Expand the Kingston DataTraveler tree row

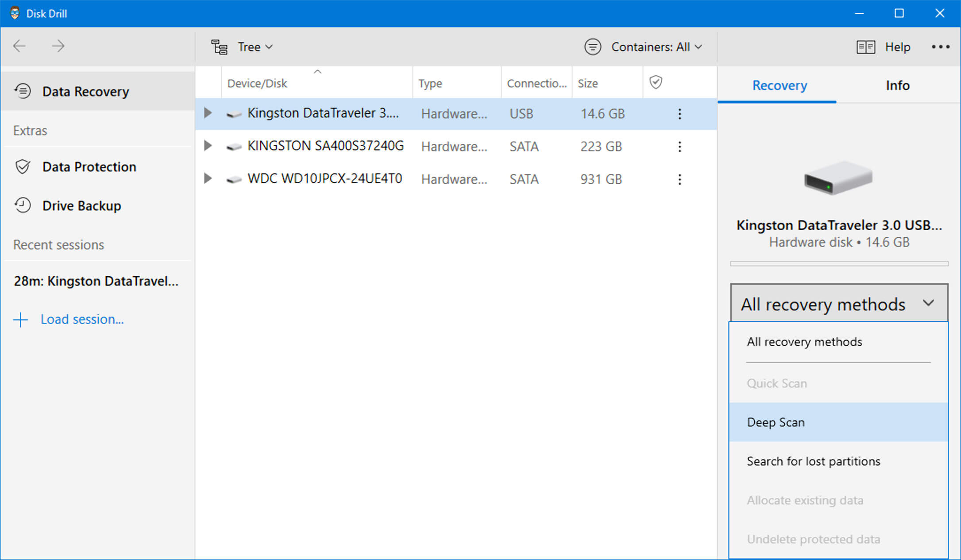pyautogui.click(x=208, y=113)
